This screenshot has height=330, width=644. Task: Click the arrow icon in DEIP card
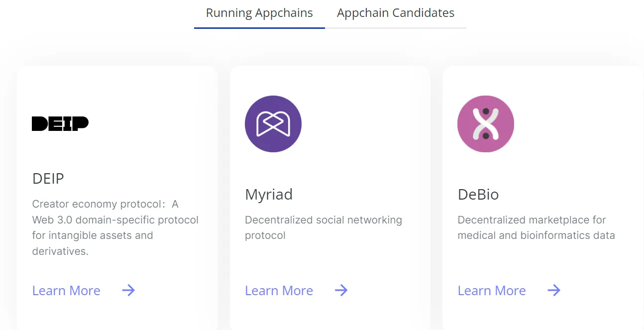(x=128, y=290)
